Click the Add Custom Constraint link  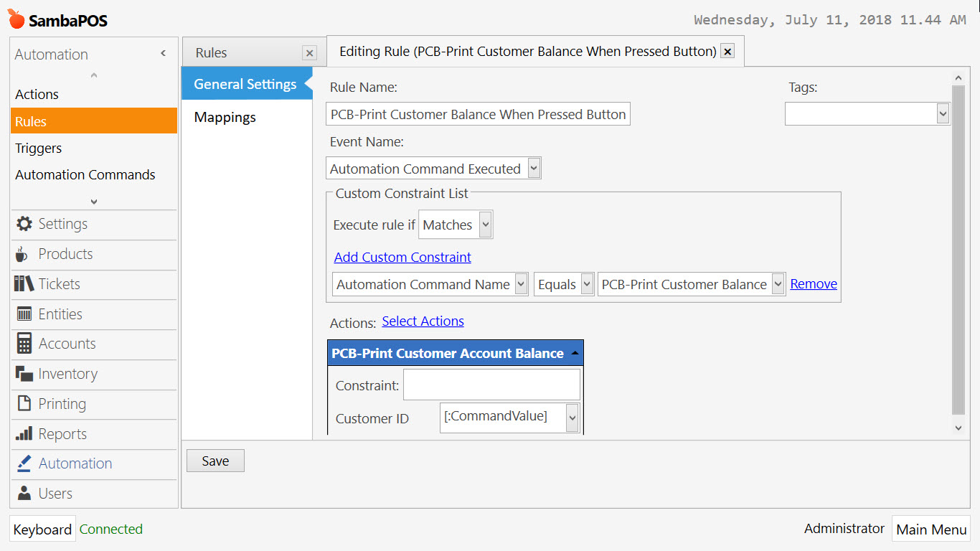(x=402, y=257)
